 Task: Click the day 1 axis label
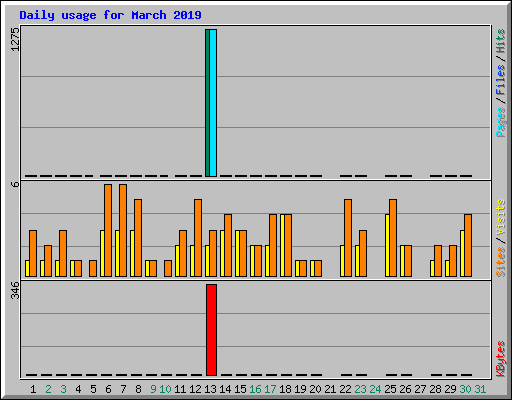click(x=33, y=389)
